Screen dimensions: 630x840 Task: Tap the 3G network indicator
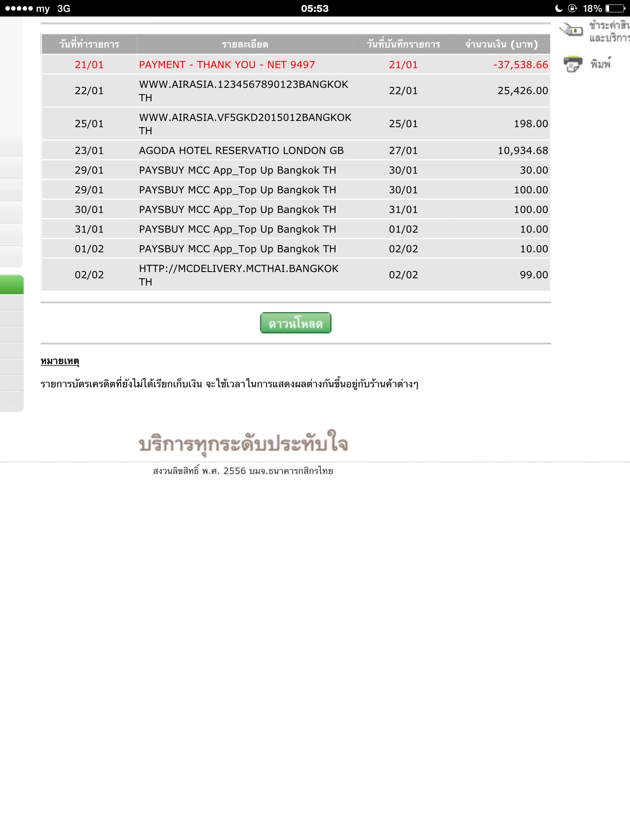[64, 8]
